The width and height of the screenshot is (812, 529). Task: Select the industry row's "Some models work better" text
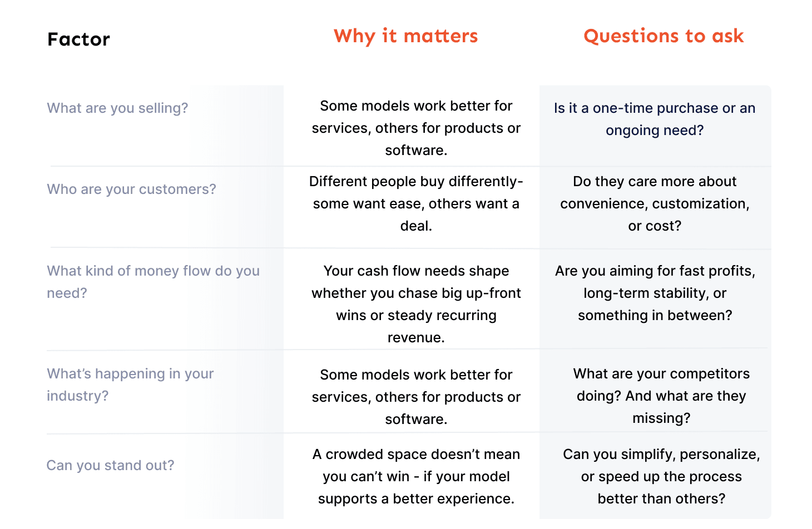(x=416, y=397)
